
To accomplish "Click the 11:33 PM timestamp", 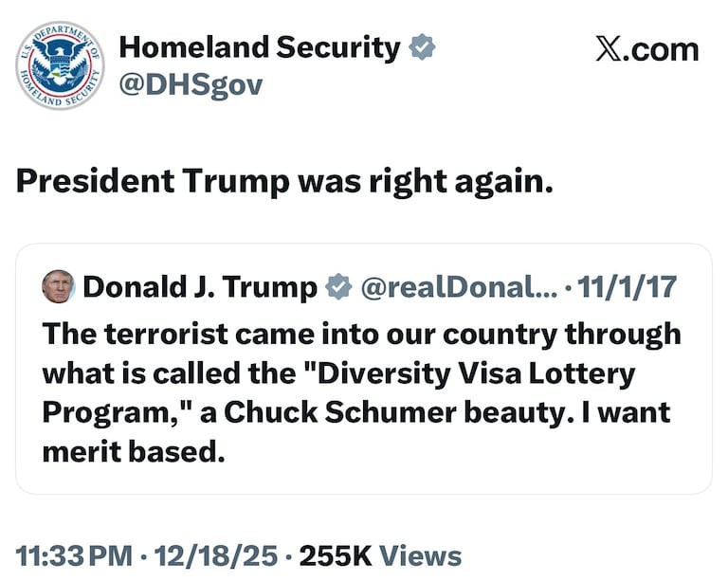I will [75, 556].
